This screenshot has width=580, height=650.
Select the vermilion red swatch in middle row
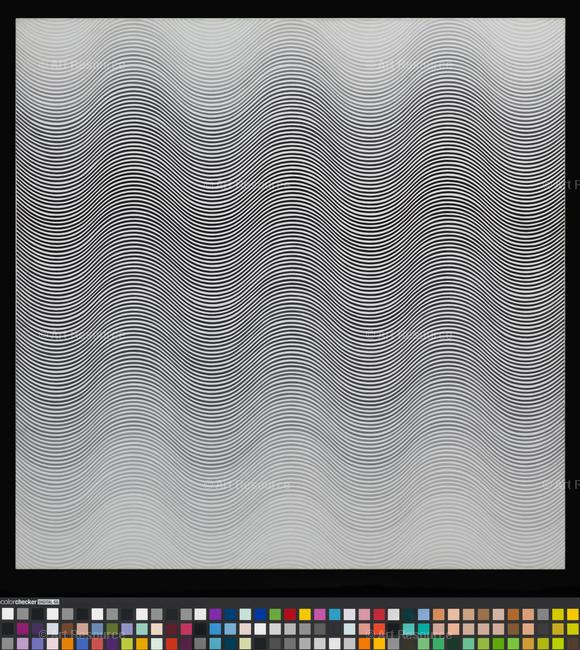click(379, 629)
